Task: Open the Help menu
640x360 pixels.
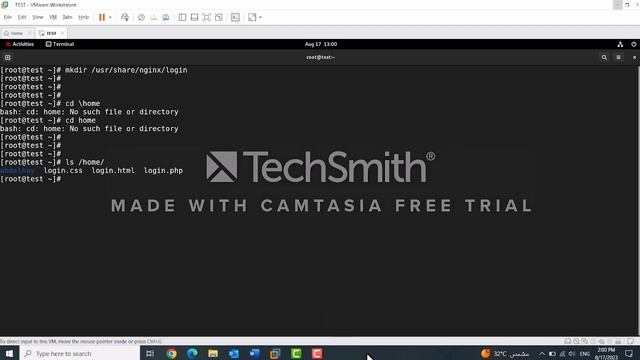Action: coord(83,17)
